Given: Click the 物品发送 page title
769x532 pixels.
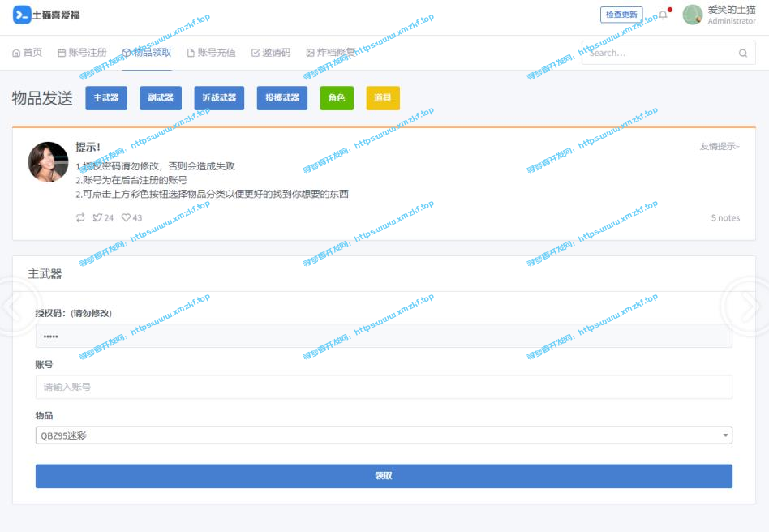Looking at the screenshot, I should point(42,98).
